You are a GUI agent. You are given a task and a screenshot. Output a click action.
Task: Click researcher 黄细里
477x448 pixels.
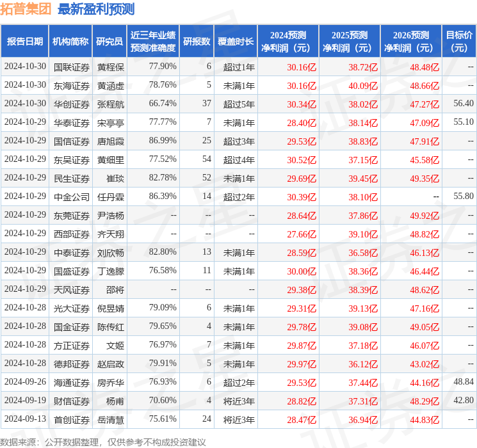[111, 160]
